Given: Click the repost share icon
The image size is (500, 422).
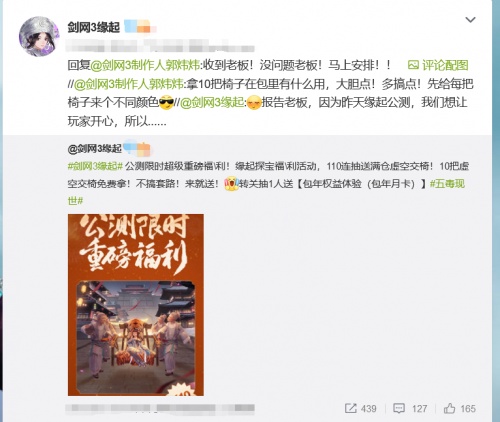Looking at the screenshot, I should pos(351,408).
